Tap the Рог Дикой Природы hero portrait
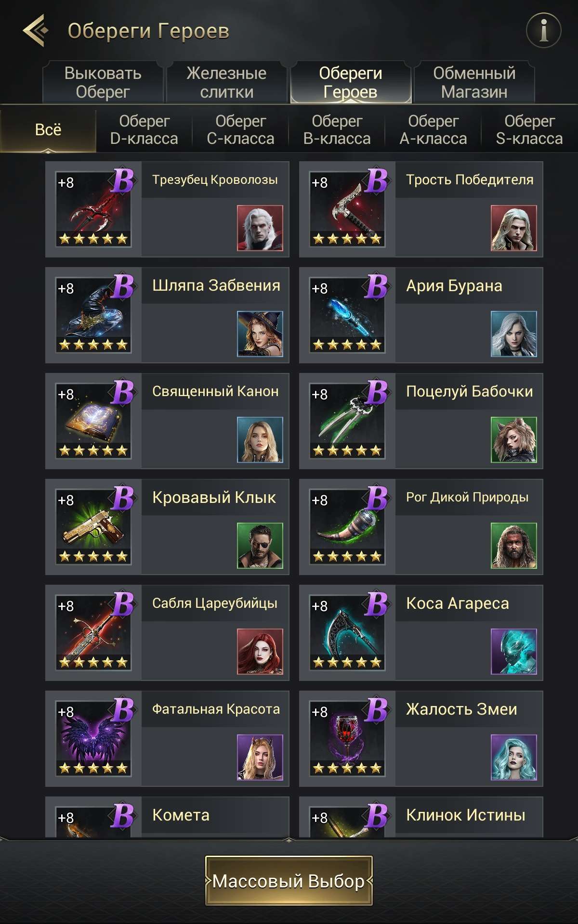 [513, 546]
